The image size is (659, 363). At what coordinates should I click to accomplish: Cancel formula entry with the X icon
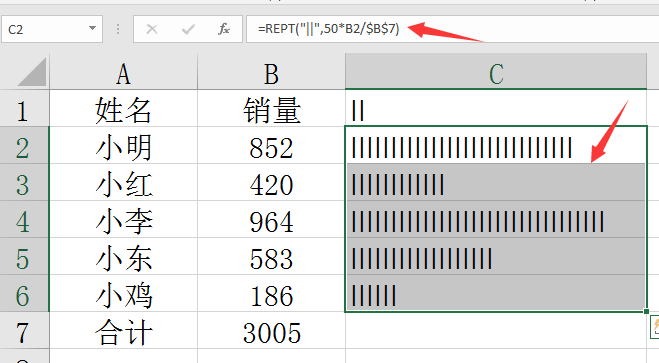(152, 29)
